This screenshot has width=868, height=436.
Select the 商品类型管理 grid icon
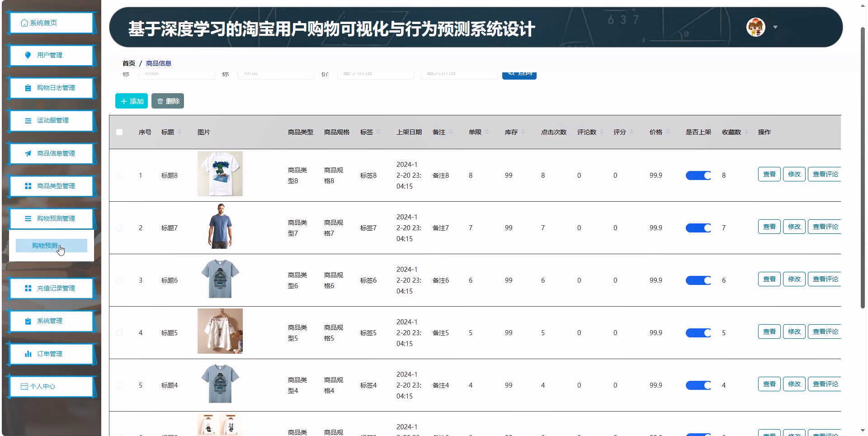pyautogui.click(x=27, y=186)
